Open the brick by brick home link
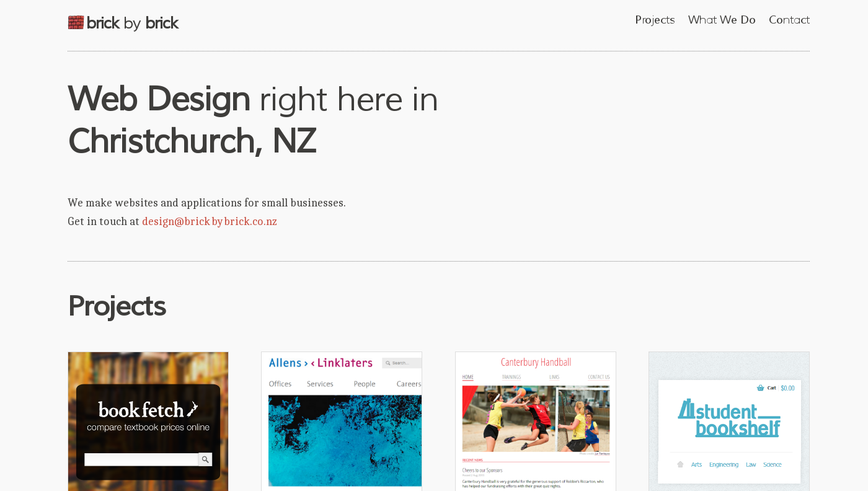This screenshot has width=868, height=491. click(123, 23)
